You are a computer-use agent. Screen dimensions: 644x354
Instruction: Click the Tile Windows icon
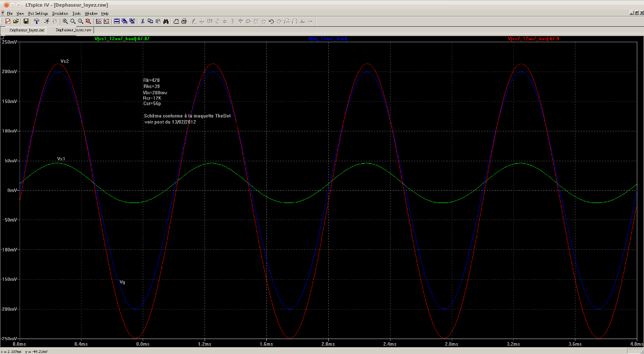coord(116,21)
